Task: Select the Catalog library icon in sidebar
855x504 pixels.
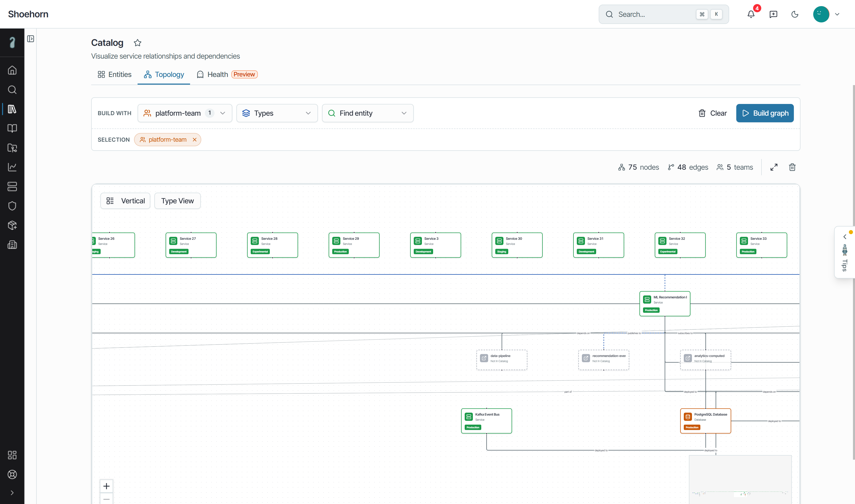Action: (12, 109)
